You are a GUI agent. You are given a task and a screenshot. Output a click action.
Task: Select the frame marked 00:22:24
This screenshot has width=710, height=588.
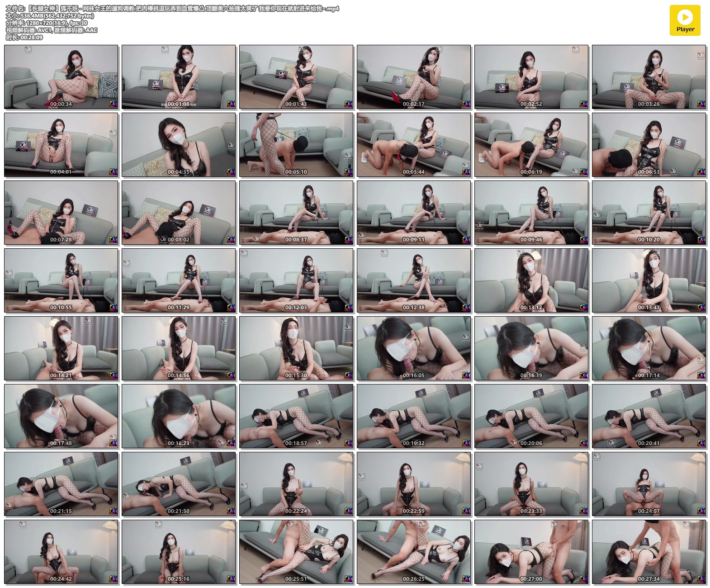[296, 484]
